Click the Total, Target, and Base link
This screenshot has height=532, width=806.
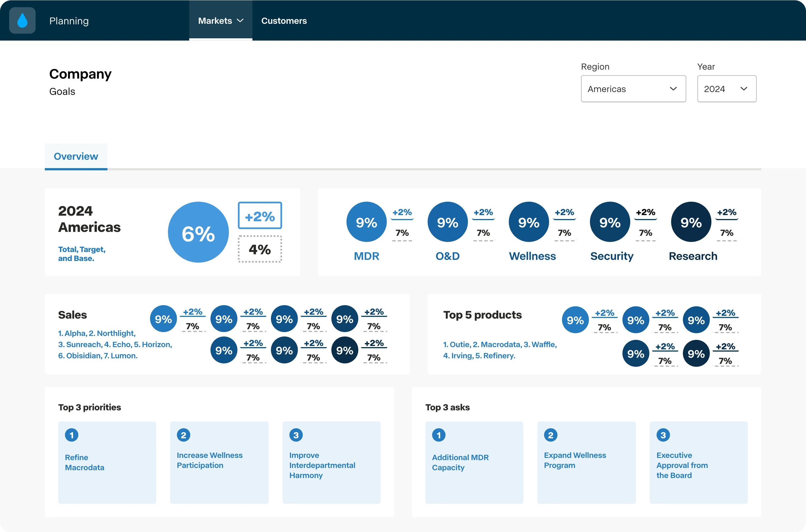click(82, 254)
